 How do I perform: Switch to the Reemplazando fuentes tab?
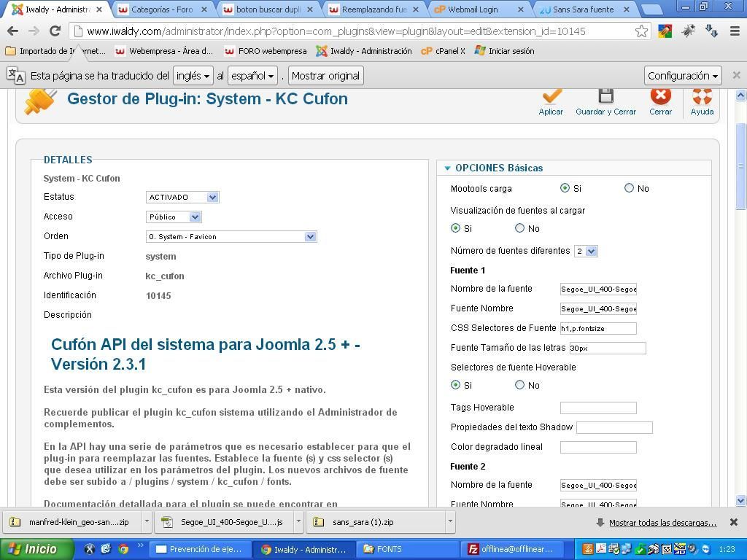[x=374, y=9]
